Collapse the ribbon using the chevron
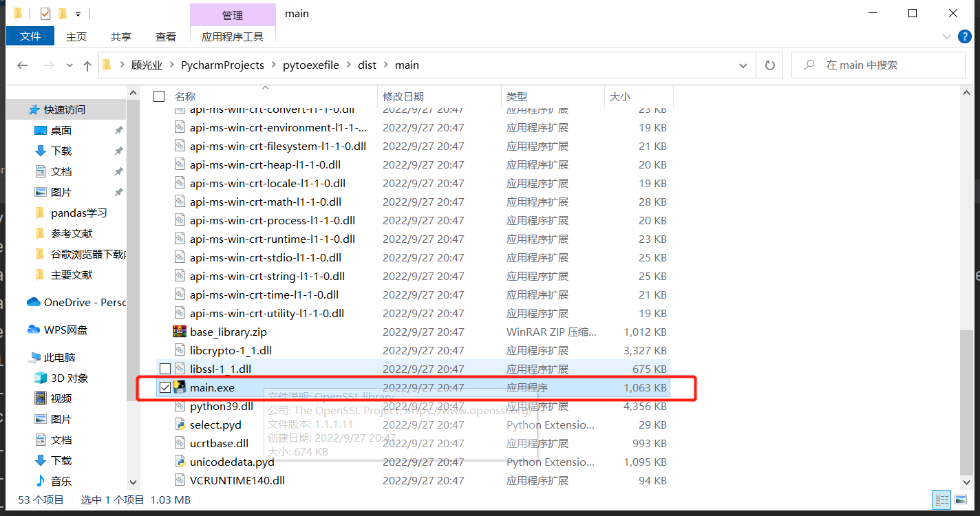 [946, 36]
